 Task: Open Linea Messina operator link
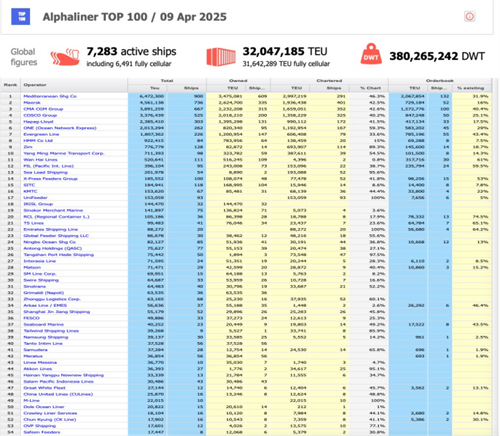point(40,362)
